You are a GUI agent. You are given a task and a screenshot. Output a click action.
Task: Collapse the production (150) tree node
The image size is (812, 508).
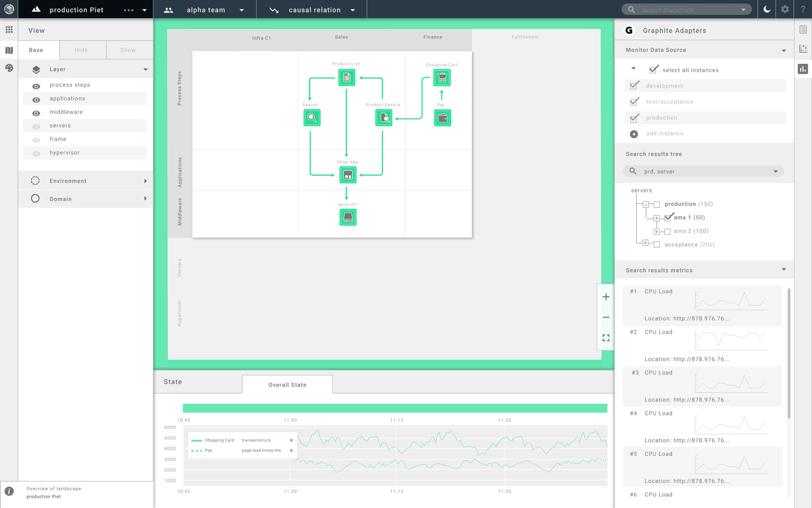pyautogui.click(x=646, y=204)
